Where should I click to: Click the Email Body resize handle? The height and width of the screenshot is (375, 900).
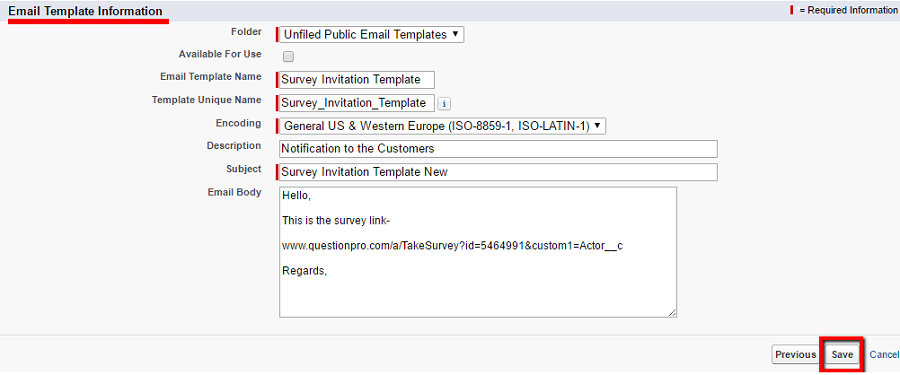tap(672, 312)
